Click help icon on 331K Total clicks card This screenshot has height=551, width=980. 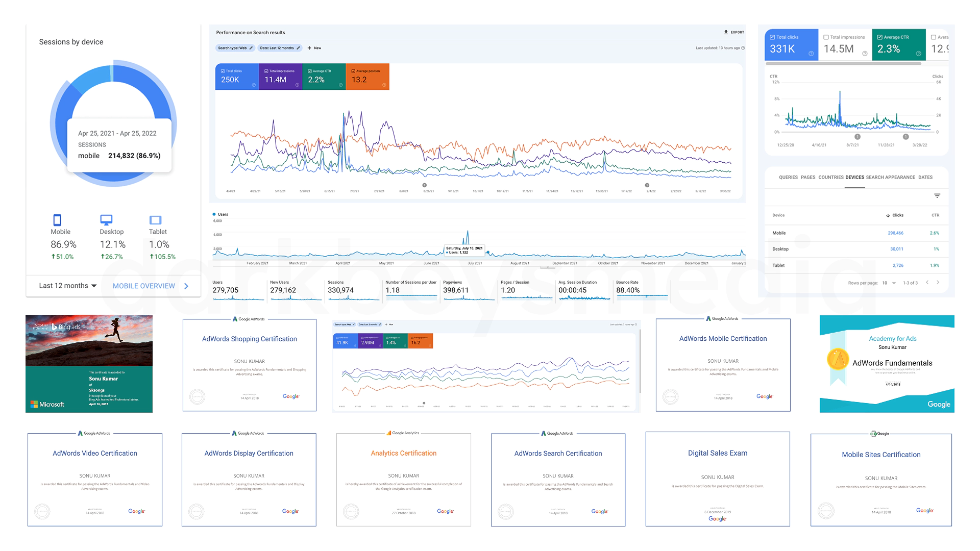(x=811, y=54)
